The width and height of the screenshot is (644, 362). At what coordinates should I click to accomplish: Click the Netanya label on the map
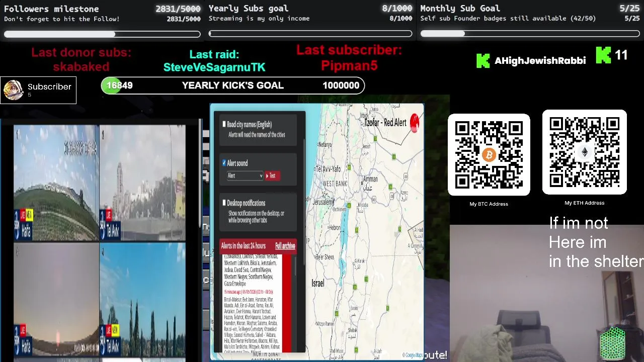(325, 144)
